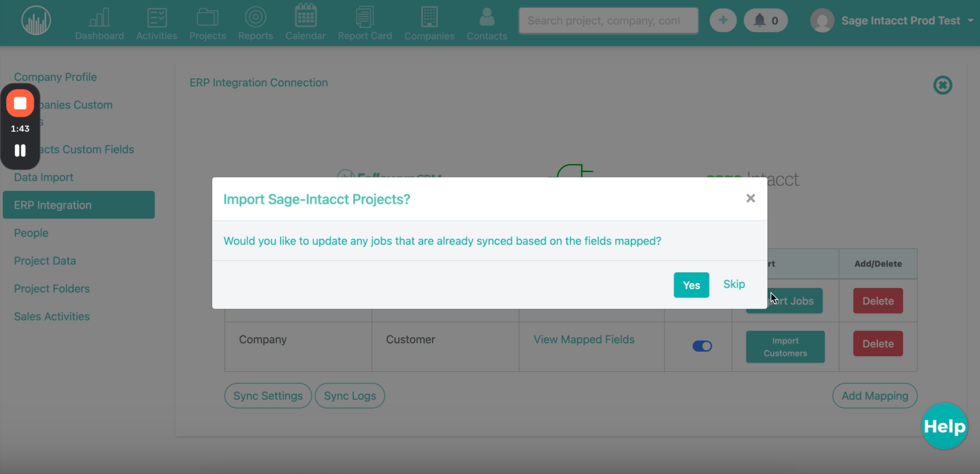Image resolution: width=980 pixels, height=474 pixels.
Task: Toggle the Company-Customer sync switch
Action: (x=702, y=346)
